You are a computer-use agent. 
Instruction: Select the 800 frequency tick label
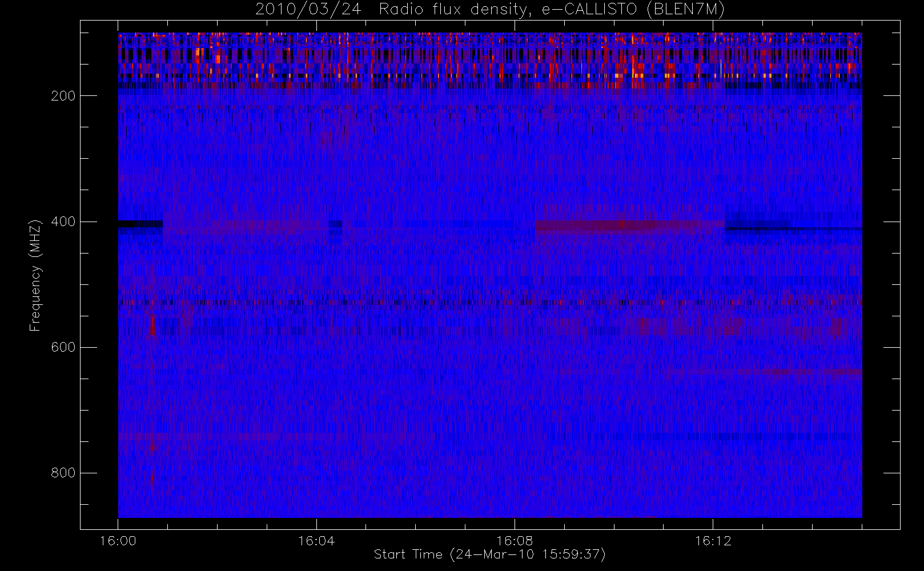(63, 473)
